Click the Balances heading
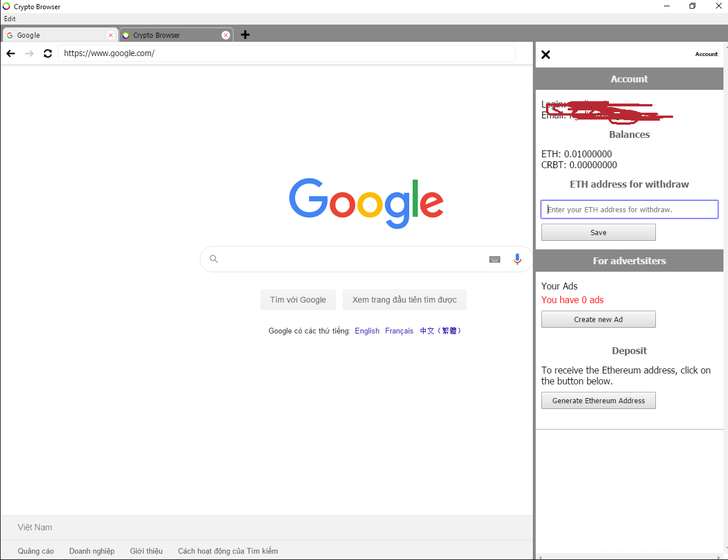 pos(630,134)
